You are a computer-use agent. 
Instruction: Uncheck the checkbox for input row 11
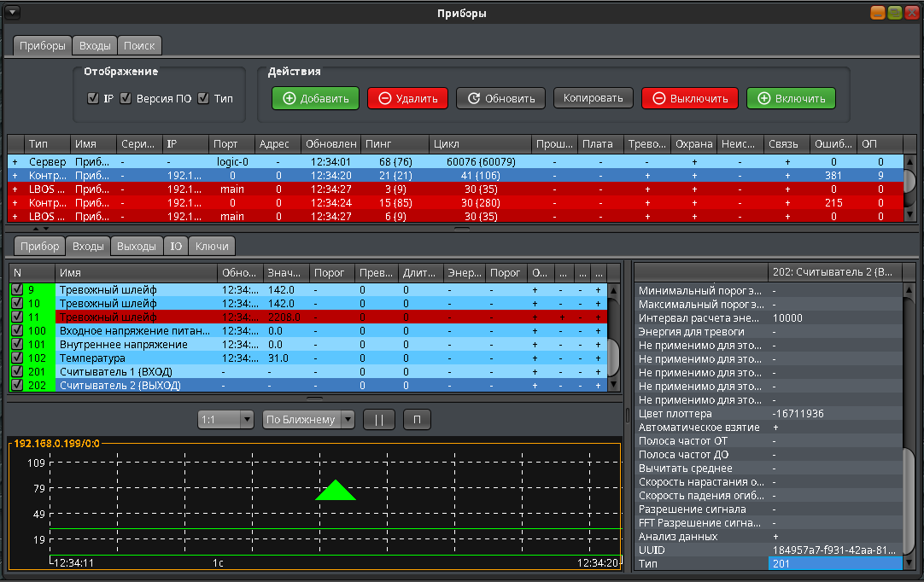17,317
